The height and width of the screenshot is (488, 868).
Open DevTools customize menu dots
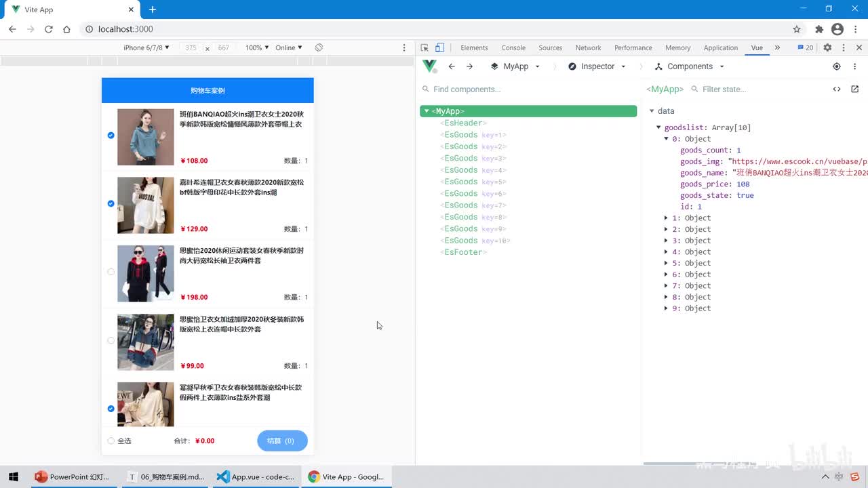(x=844, y=47)
